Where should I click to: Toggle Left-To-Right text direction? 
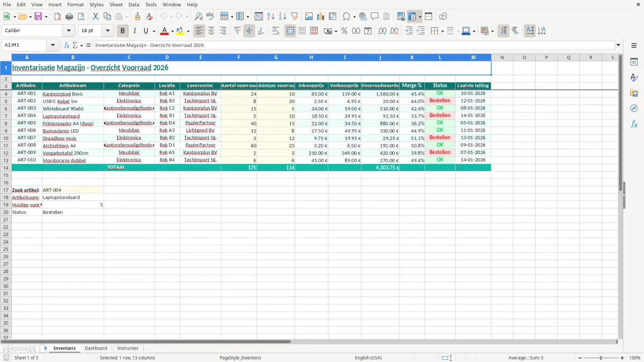(503, 31)
